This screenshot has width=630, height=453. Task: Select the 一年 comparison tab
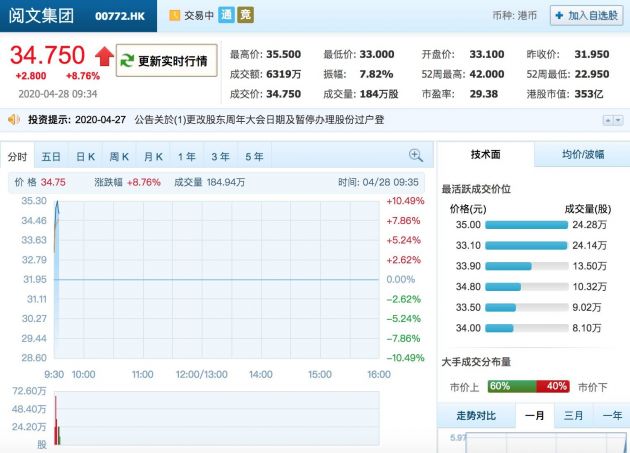point(612,415)
